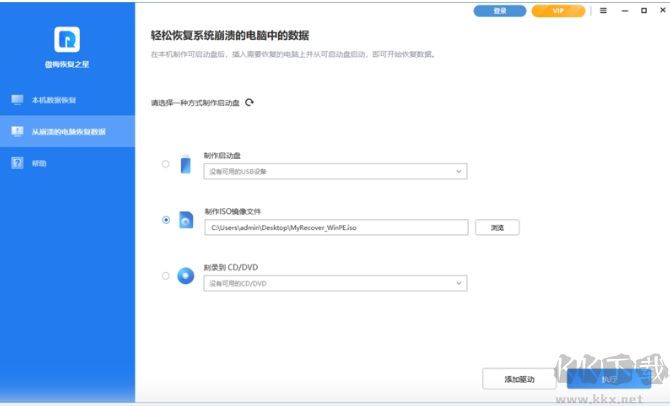Close the application window

(x=663, y=10)
